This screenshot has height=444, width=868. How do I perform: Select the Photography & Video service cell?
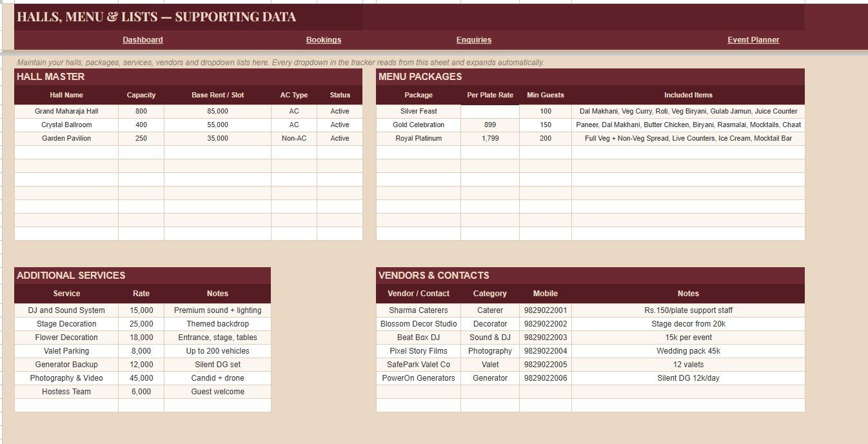point(66,378)
